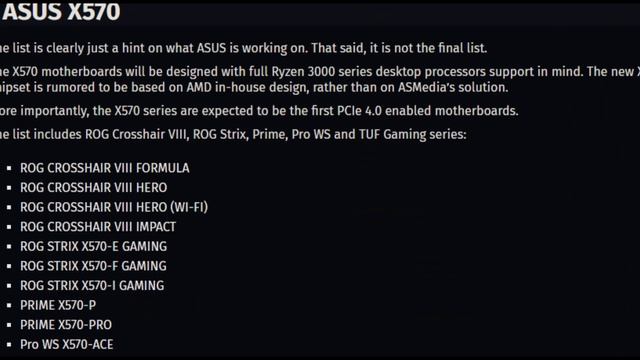Click the PRIME X570-P list item
The height and width of the screenshot is (360, 640).
pos(58,305)
